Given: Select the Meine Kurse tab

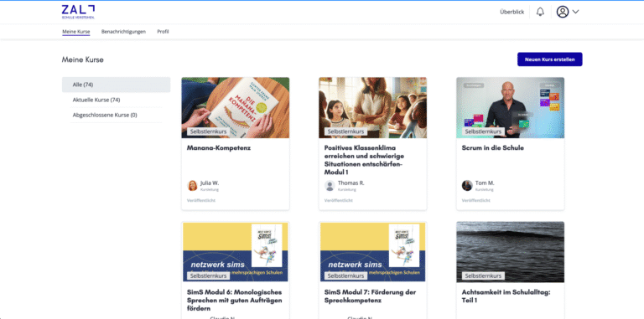Looking at the screenshot, I should click(x=76, y=32).
